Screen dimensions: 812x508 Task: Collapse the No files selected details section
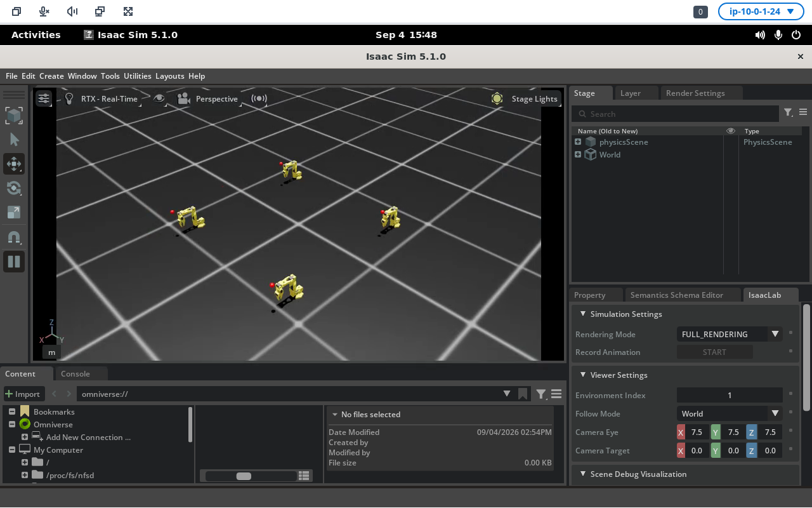335,415
